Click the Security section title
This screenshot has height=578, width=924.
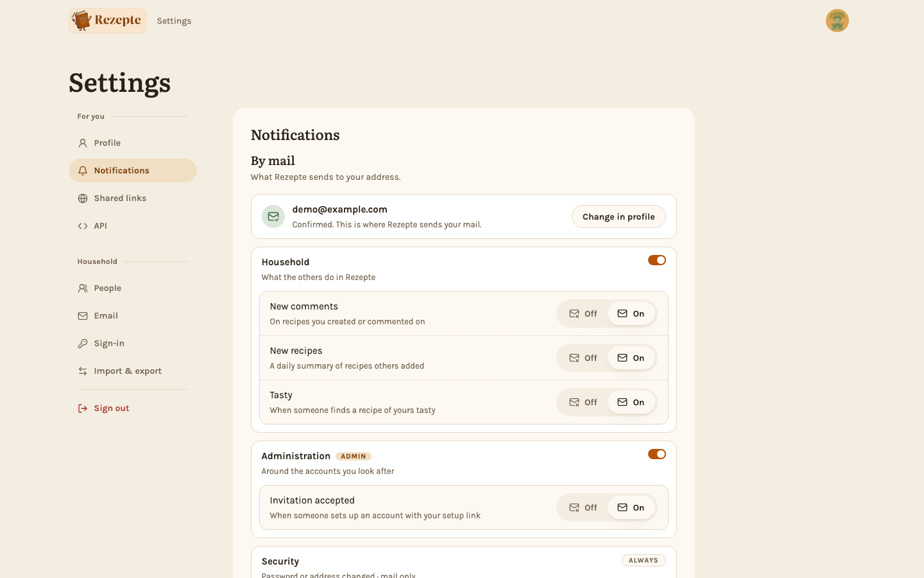(280, 561)
